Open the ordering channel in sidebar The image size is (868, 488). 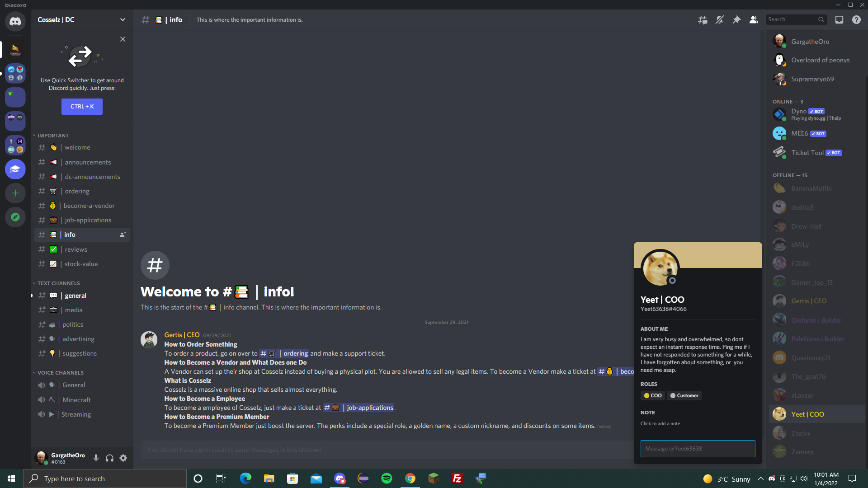pos(82,191)
